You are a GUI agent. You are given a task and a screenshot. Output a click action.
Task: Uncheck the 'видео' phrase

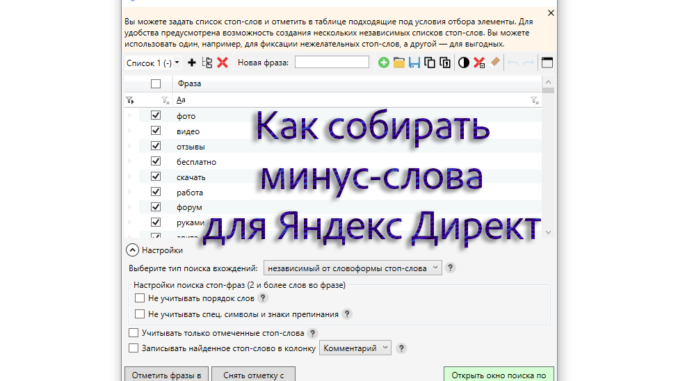156,131
